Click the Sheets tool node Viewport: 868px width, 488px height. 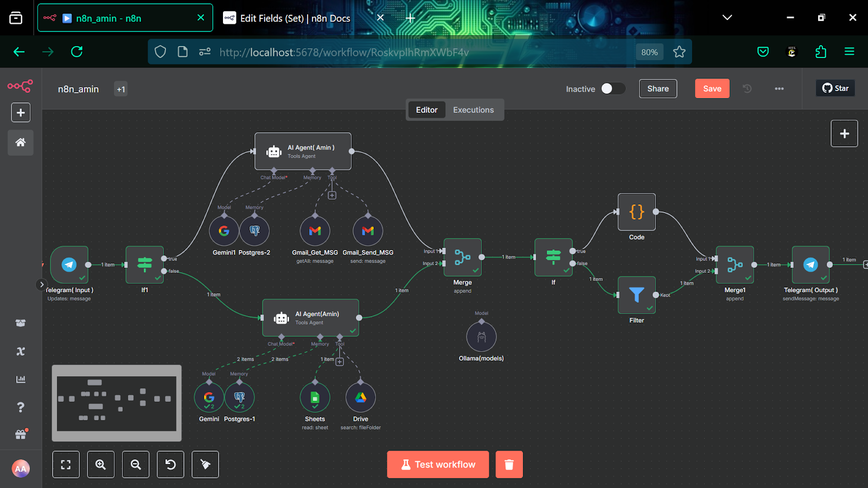point(315,397)
